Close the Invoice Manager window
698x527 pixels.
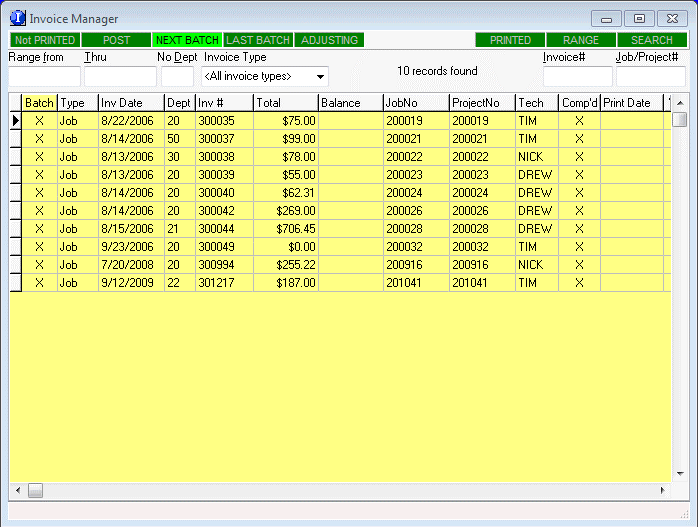[x=672, y=19]
